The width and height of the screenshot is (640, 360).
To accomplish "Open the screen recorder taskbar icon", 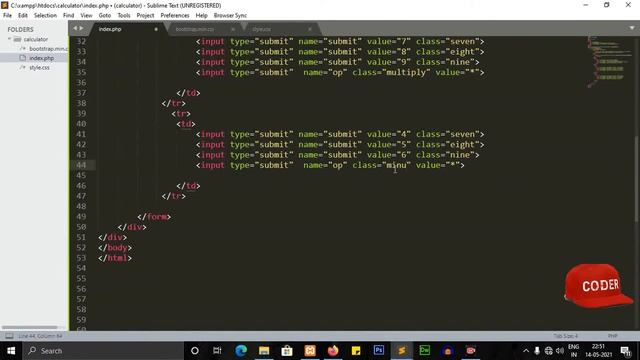I will point(471,351).
